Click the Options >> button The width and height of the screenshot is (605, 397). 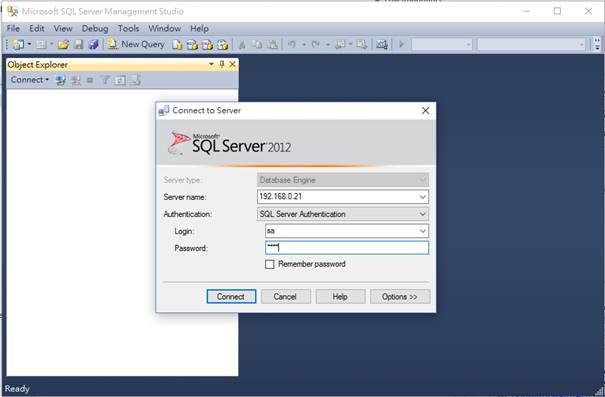400,296
